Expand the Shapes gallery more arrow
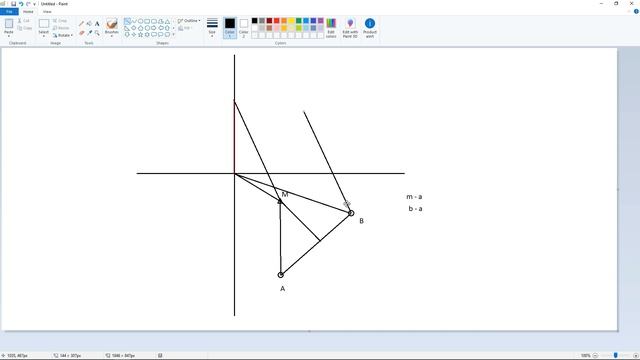Viewport: 640px width, 360px height. (173, 35)
